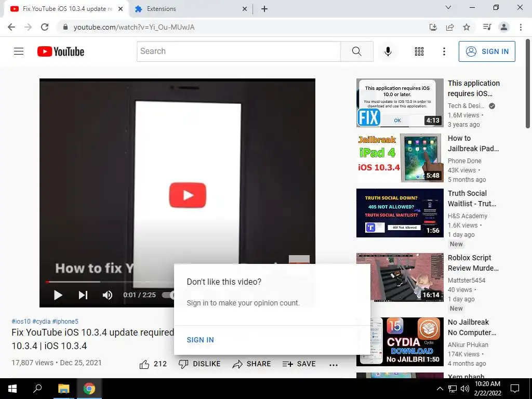
Task: Open the Windows Start menu
Action: click(12, 389)
